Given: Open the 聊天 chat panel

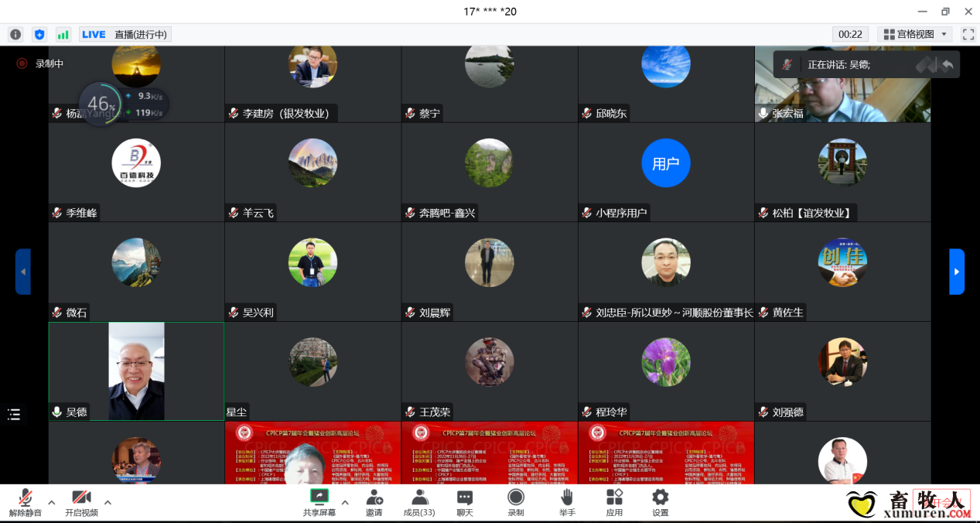Looking at the screenshot, I should (x=464, y=502).
